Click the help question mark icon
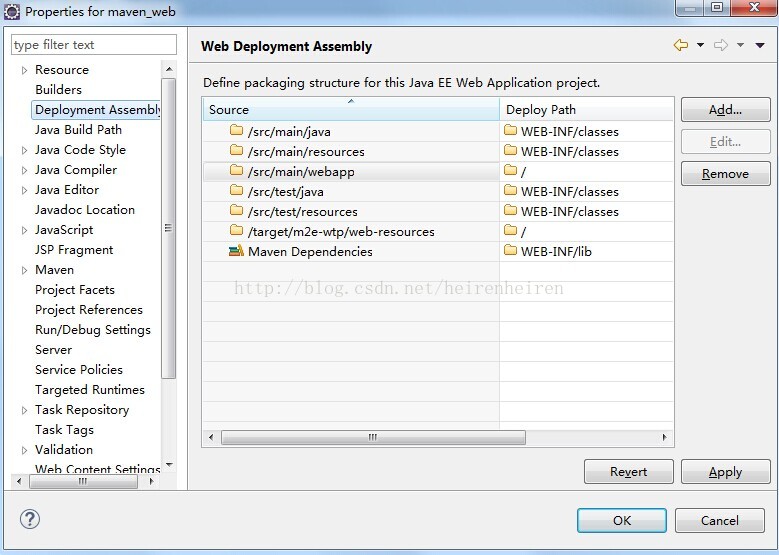Image resolution: width=779 pixels, height=555 pixels. click(x=30, y=520)
